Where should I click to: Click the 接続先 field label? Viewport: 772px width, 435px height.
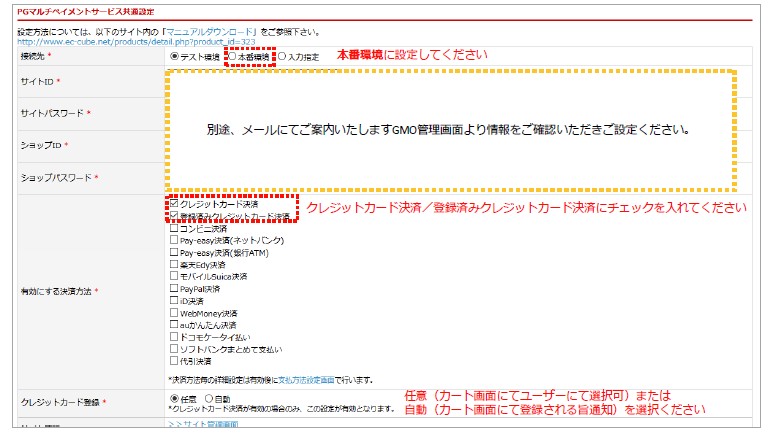32,57
